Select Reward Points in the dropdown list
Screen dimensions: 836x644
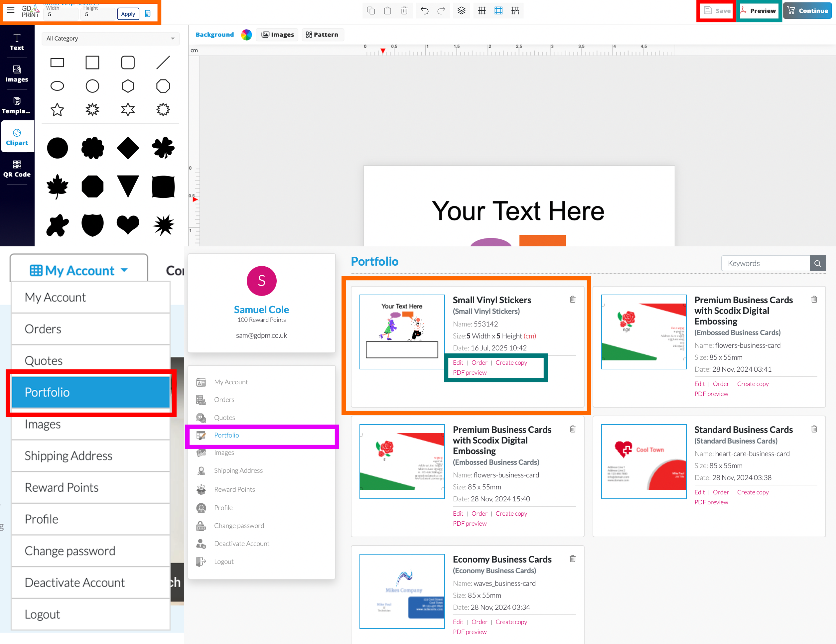tap(62, 487)
